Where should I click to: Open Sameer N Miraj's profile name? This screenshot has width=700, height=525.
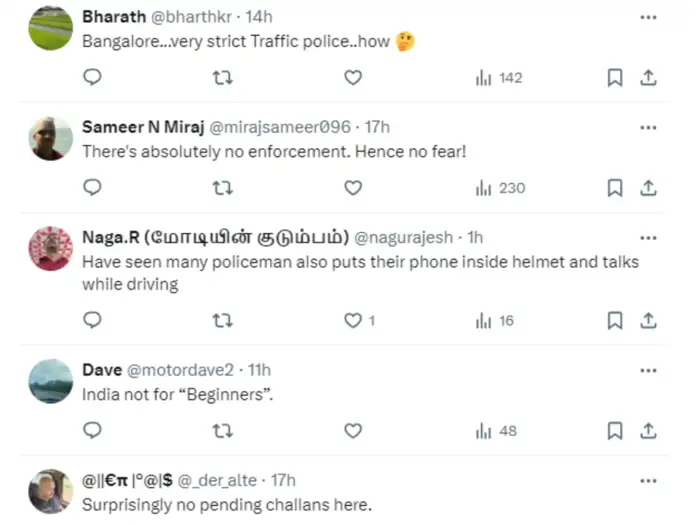(x=140, y=127)
